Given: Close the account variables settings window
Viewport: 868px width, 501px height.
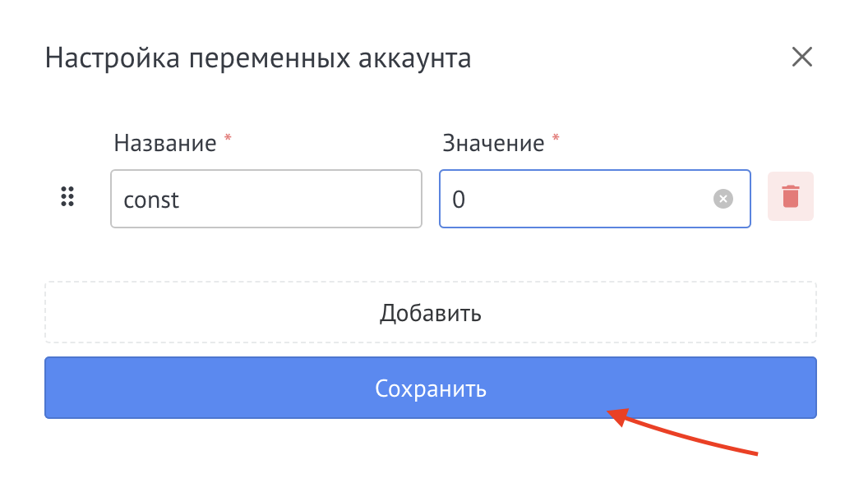Looking at the screenshot, I should [801, 57].
